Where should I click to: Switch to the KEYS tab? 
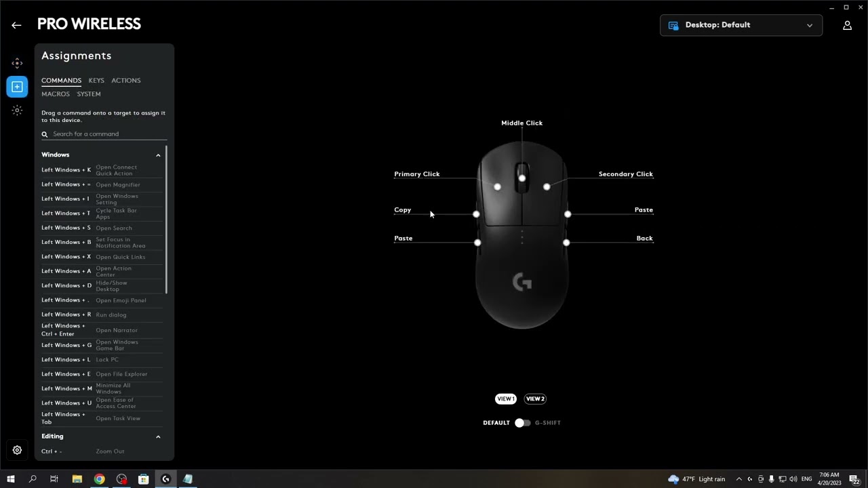click(96, 81)
